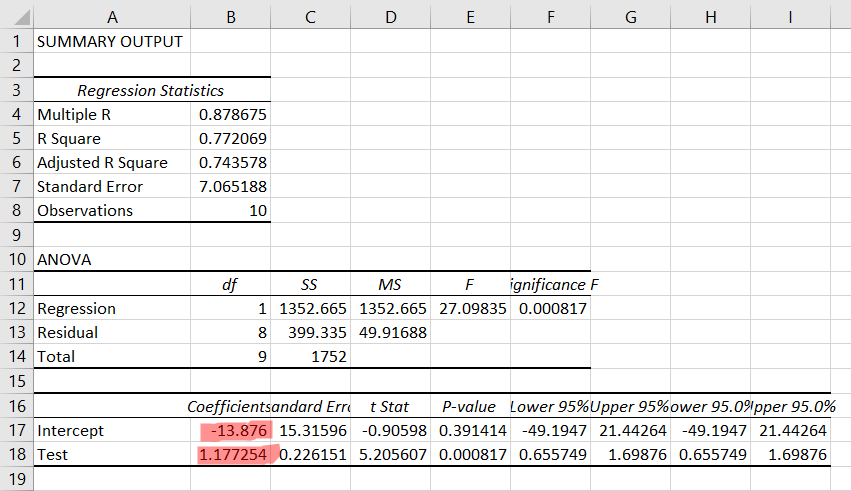Click the row 10 header
Viewport: 851px width, 491px height.
(x=16, y=259)
